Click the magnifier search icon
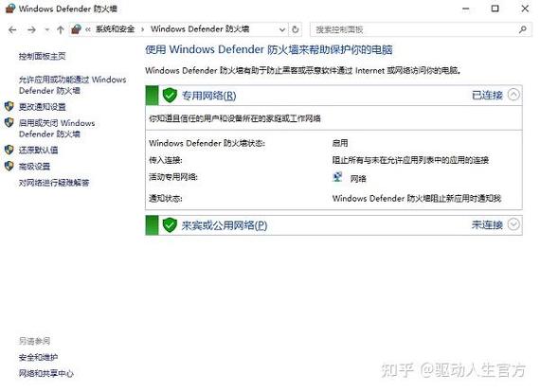Screen dimensions: 540x392 [523, 29]
